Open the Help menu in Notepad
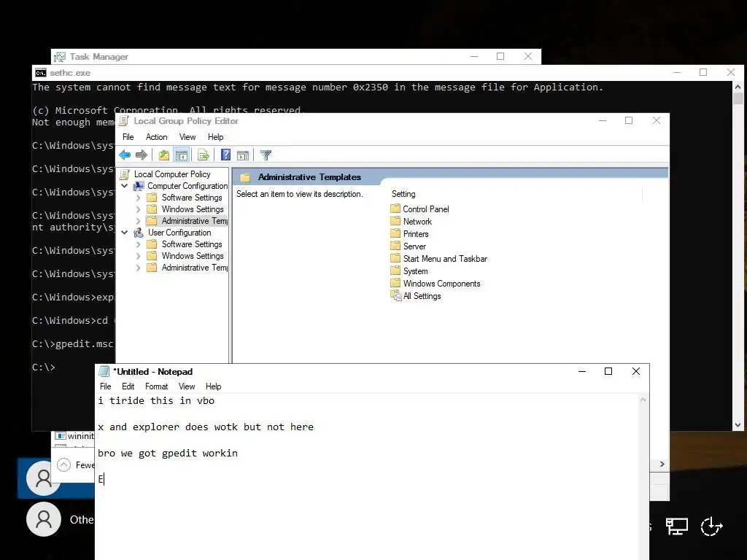This screenshot has width=747, height=560. 214,386
